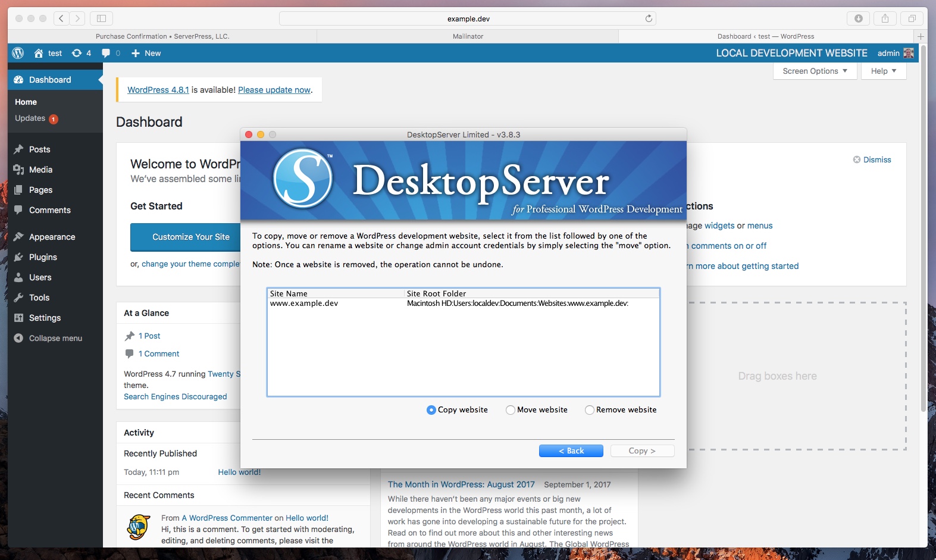Open the updates icon showing 4
This screenshot has height=560, width=936.
pyautogui.click(x=77, y=53)
